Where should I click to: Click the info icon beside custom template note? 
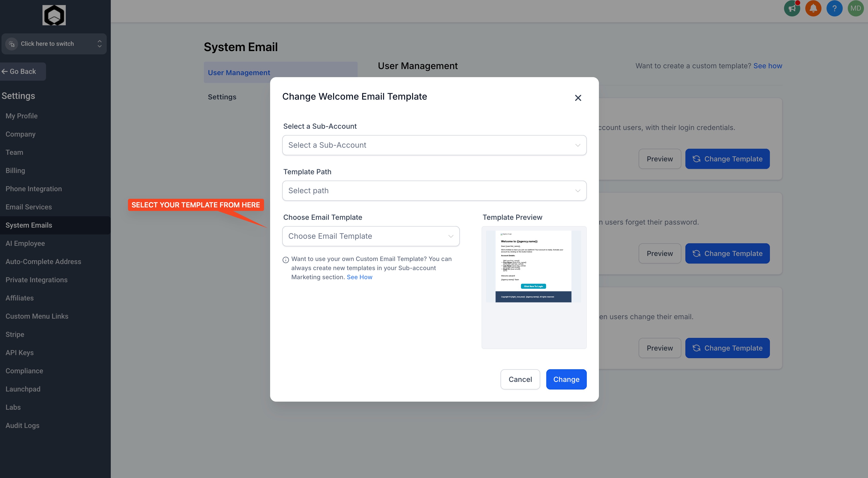click(286, 260)
